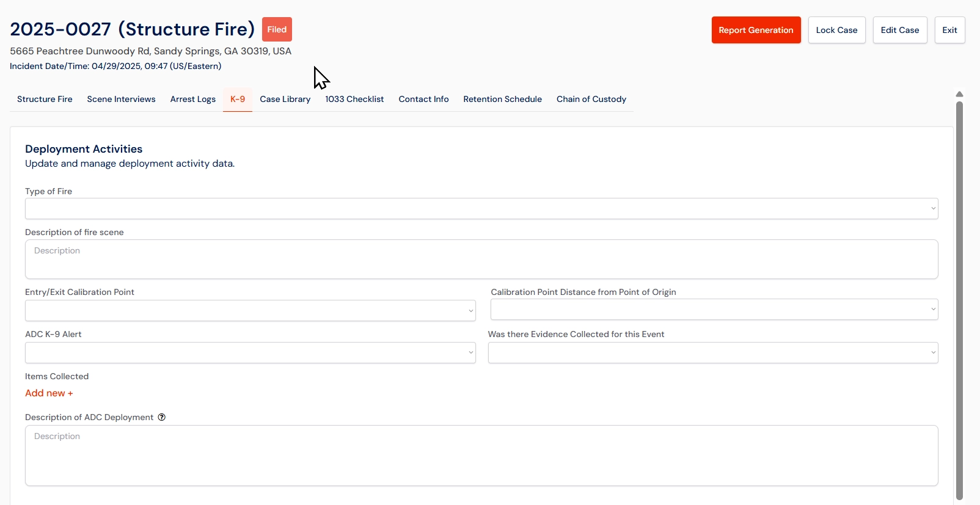Screen dimensions: 980x505
Task: Click the help icon beside Description of ADC Deployment
Action: click(162, 417)
